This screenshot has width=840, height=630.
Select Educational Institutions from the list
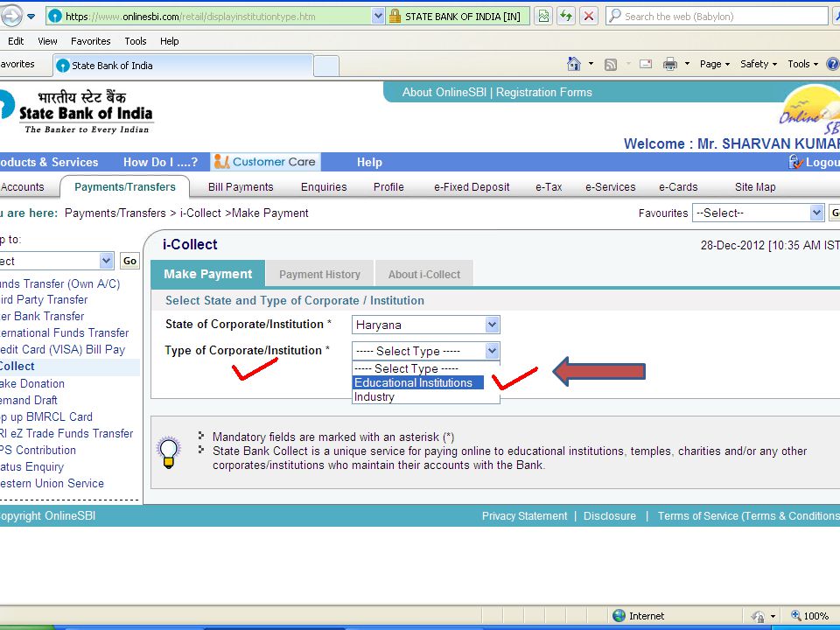click(x=418, y=382)
